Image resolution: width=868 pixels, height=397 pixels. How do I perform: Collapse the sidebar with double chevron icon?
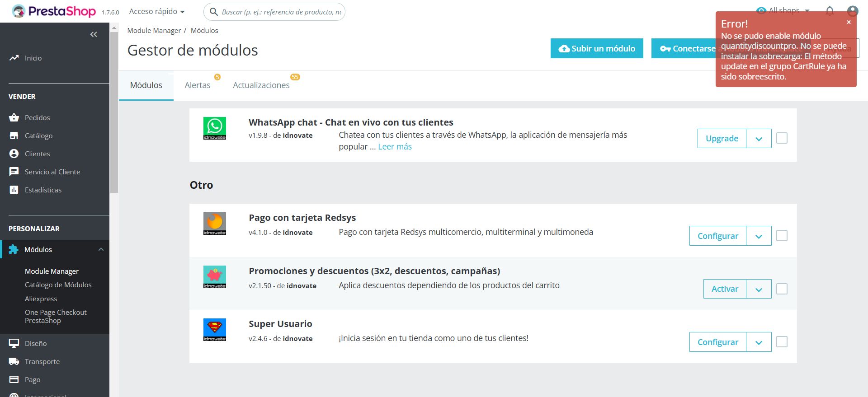pyautogui.click(x=94, y=34)
